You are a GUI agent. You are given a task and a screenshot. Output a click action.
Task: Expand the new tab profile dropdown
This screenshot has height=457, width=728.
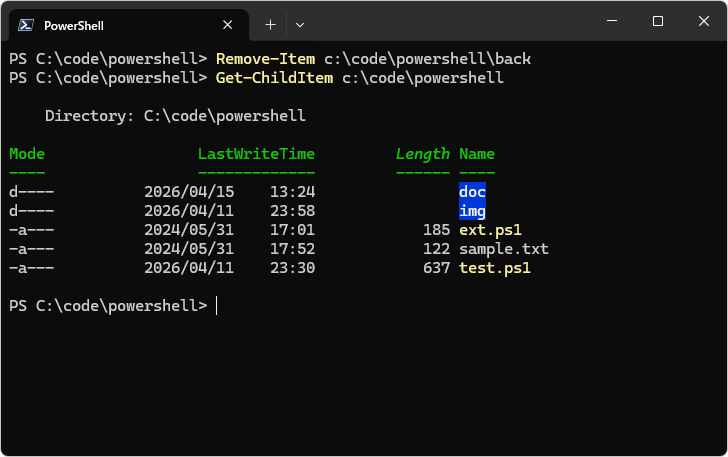tap(300, 24)
